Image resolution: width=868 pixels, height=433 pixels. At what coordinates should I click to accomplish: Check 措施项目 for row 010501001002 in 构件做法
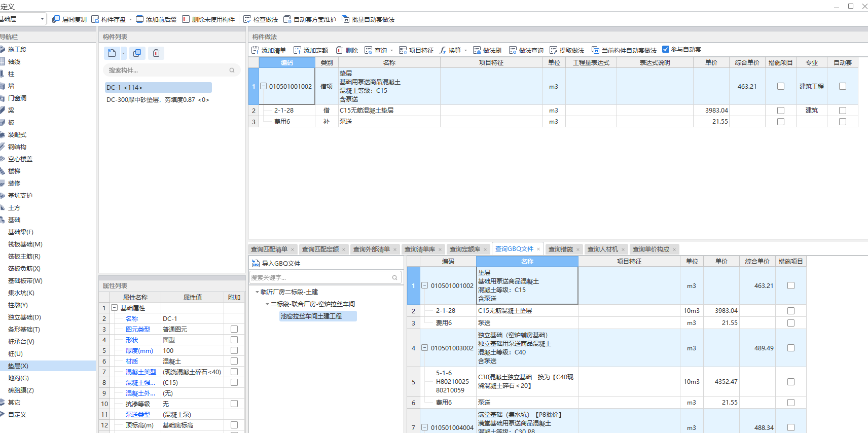coord(781,86)
